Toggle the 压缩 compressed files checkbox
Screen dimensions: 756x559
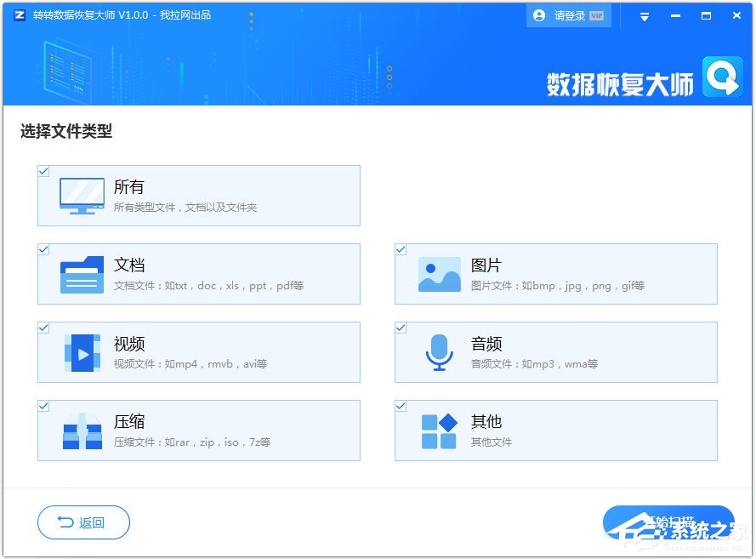[x=43, y=406]
